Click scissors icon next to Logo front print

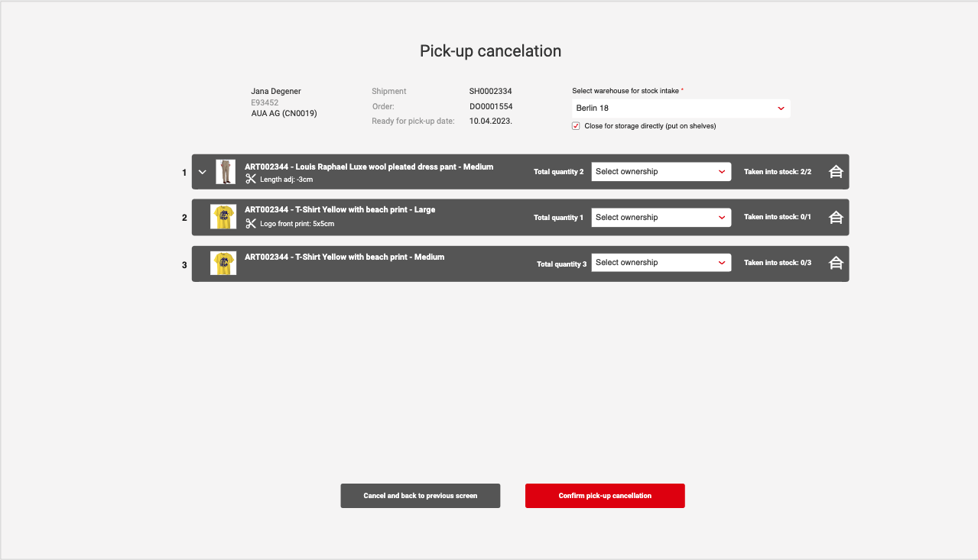[x=251, y=224]
